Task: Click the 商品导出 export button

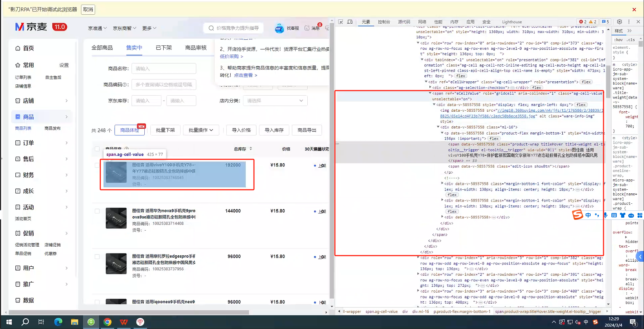Action: (307, 130)
